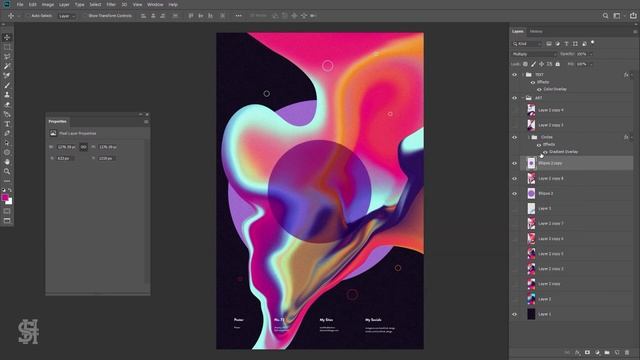
Task: Select the Brush tool
Action: click(x=7, y=85)
